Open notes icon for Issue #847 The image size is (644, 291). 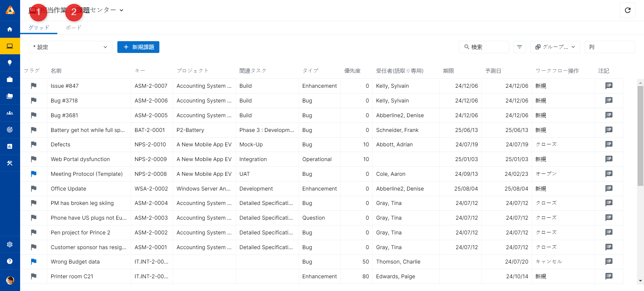(609, 86)
